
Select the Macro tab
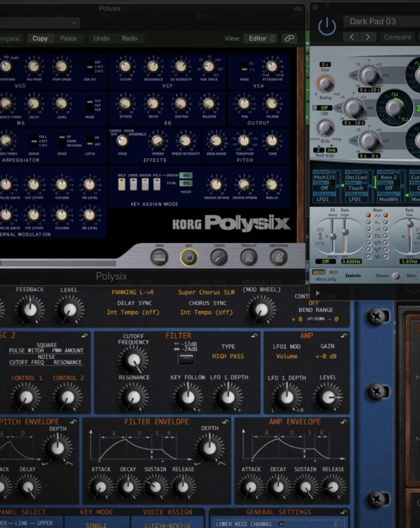319,272
